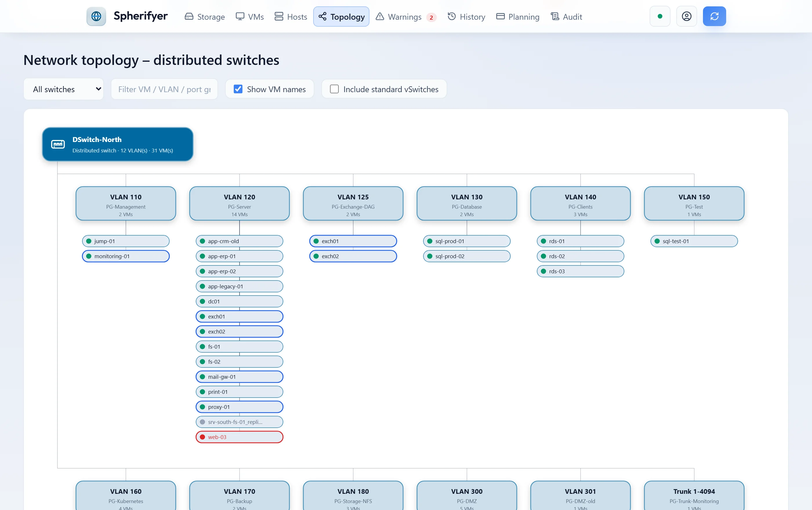812x510 pixels.
Task: Click the Planning card icon
Action: click(x=500, y=17)
